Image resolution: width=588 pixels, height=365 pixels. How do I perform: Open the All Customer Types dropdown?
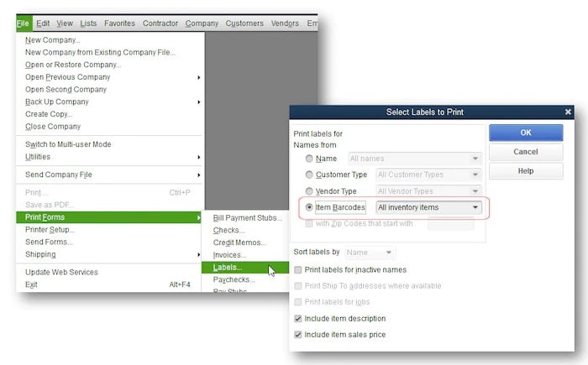coord(428,175)
